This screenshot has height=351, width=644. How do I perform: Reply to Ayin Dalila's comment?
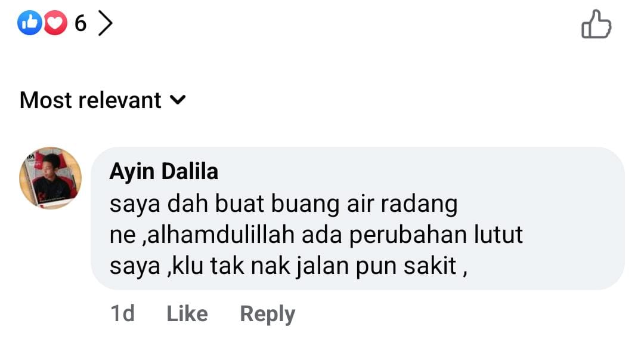tap(267, 315)
